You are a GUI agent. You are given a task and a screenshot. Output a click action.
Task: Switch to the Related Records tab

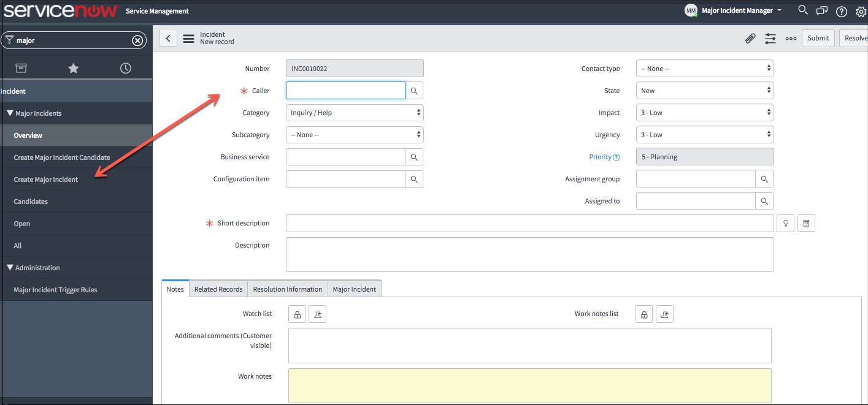218,288
